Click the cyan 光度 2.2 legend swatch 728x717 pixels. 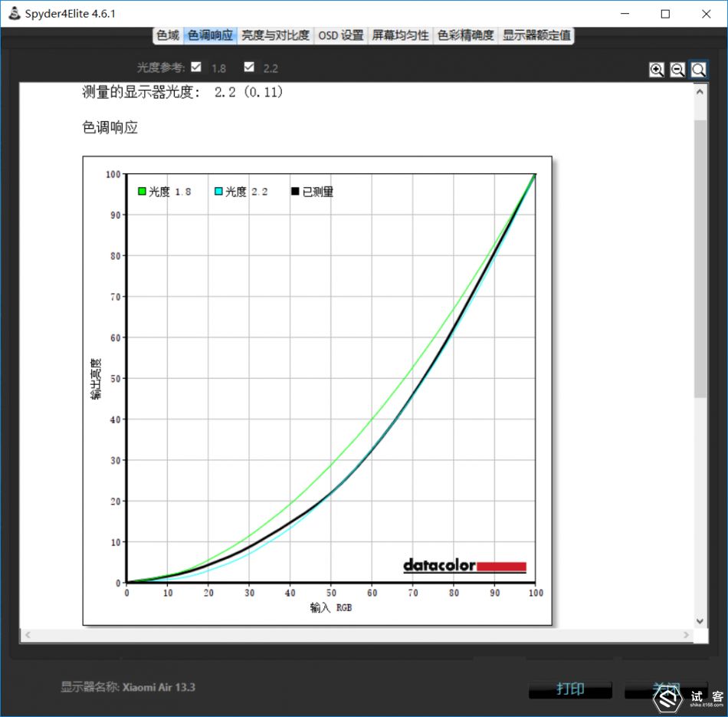[x=218, y=191]
